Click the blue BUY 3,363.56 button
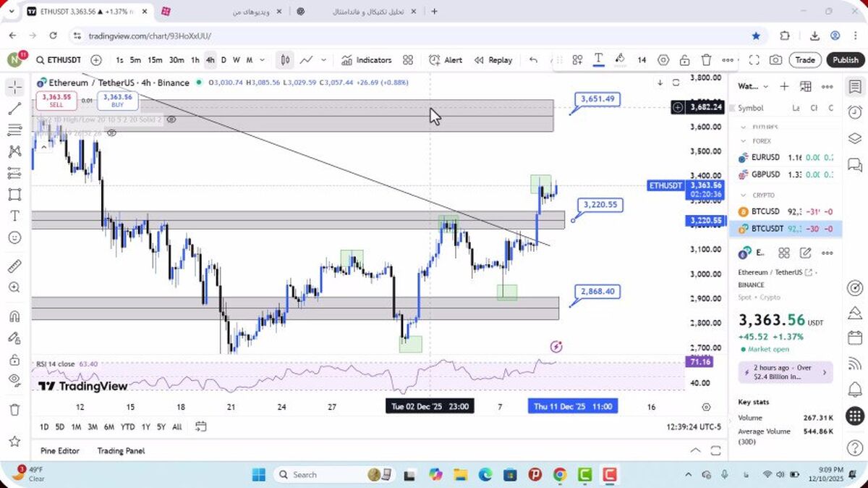This screenshot has width=868, height=488. pyautogui.click(x=117, y=101)
